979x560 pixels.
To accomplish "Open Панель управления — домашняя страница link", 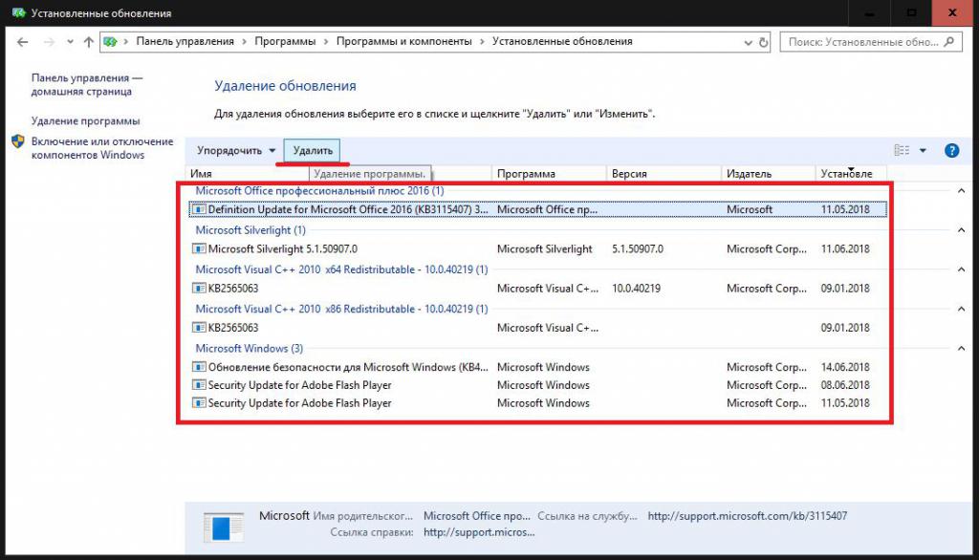I will tap(87, 84).
